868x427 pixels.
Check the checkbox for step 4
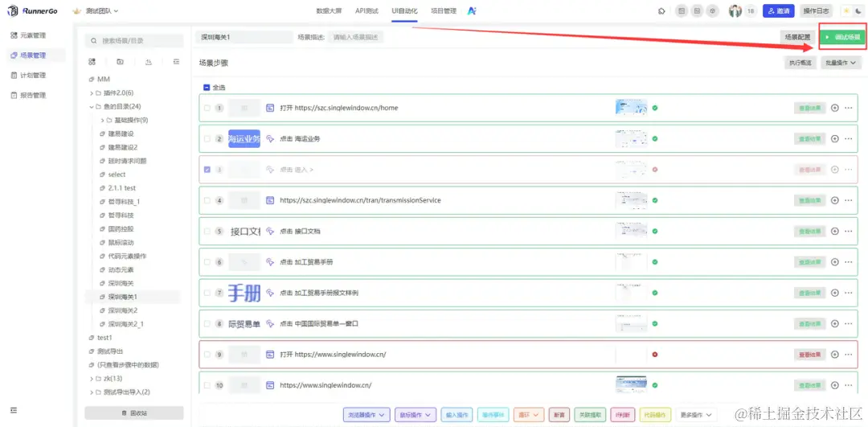tap(207, 200)
